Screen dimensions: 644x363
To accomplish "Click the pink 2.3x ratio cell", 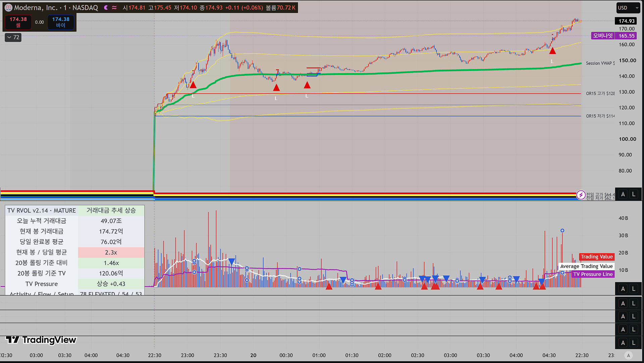I will click(111, 253).
